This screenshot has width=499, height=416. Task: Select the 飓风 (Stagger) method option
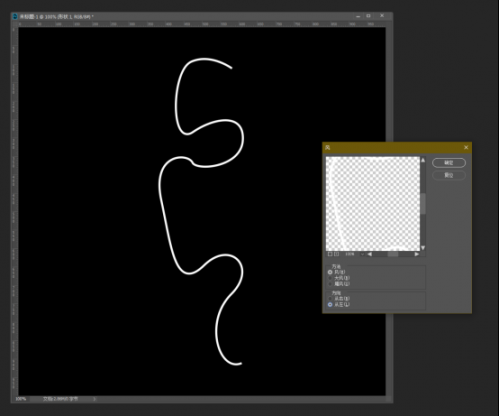[330, 284]
